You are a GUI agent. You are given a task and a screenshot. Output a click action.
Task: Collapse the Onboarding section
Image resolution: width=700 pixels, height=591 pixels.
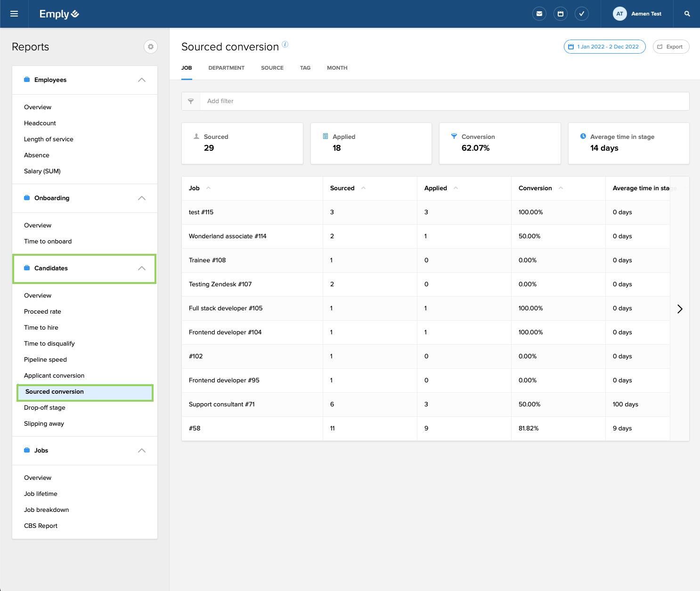[x=142, y=198]
